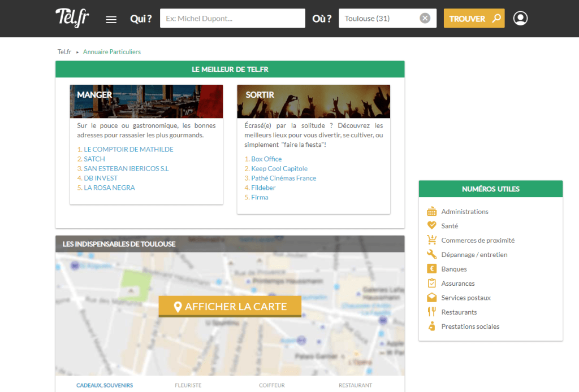The width and height of the screenshot is (579, 392).
Task: Select the Santé heart icon
Action: coord(432,225)
